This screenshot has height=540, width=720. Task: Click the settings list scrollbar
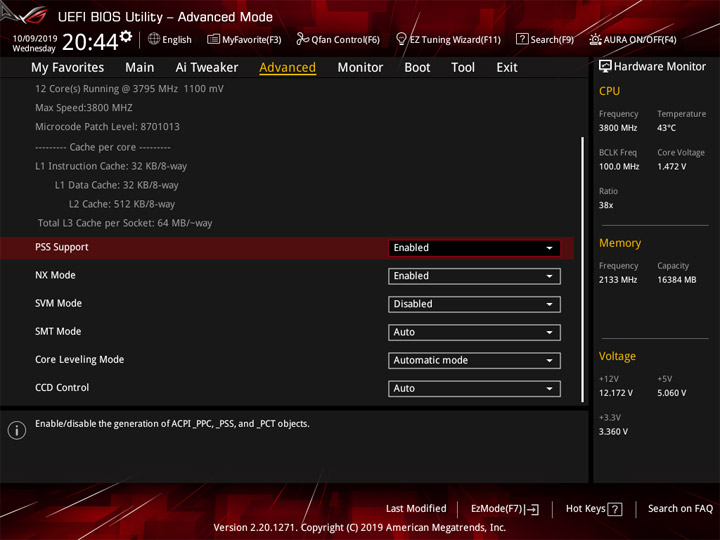pyautogui.click(x=583, y=269)
